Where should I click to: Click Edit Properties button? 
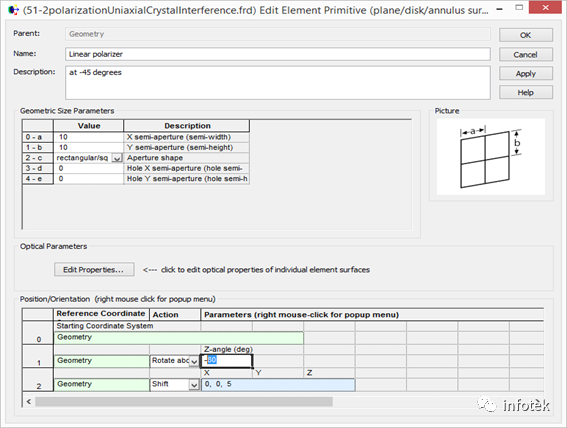(x=94, y=270)
